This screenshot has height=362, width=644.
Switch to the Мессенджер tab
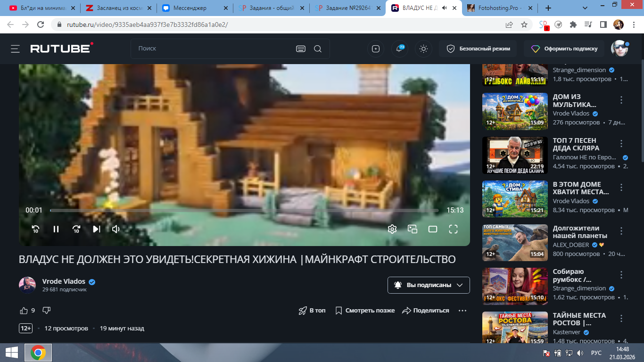point(194,8)
